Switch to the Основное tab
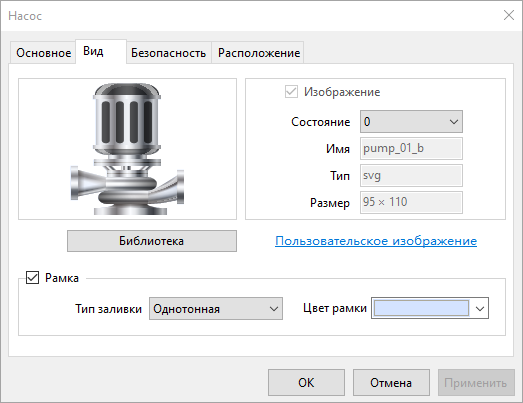The height and width of the screenshot is (403, 523). click(x=43, y=53)
